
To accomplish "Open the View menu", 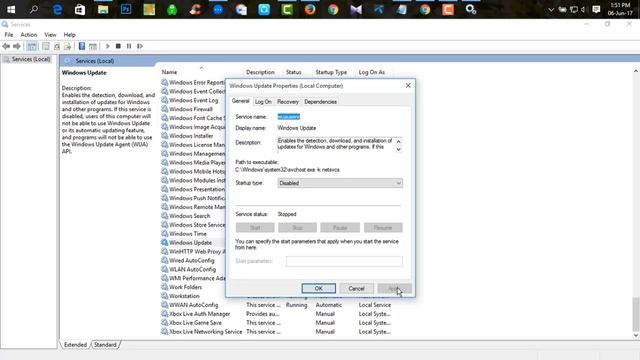I will pyautogui.click(x=50, y=35).
